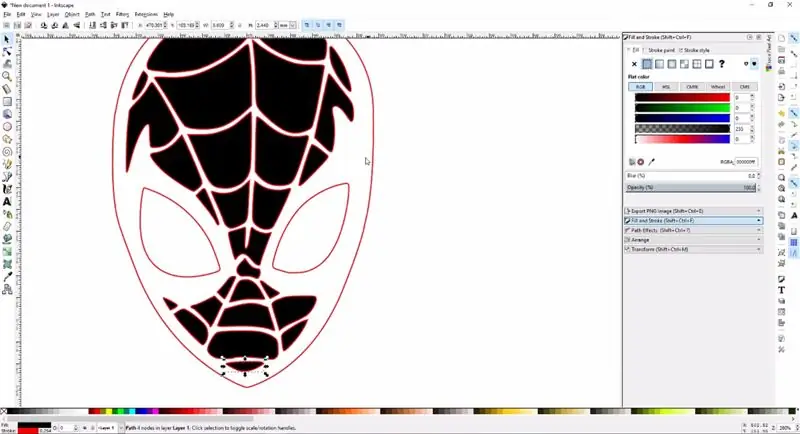Select the Pencil freehand tool
Screen dimensions: 800x434
tap(7, 164)
